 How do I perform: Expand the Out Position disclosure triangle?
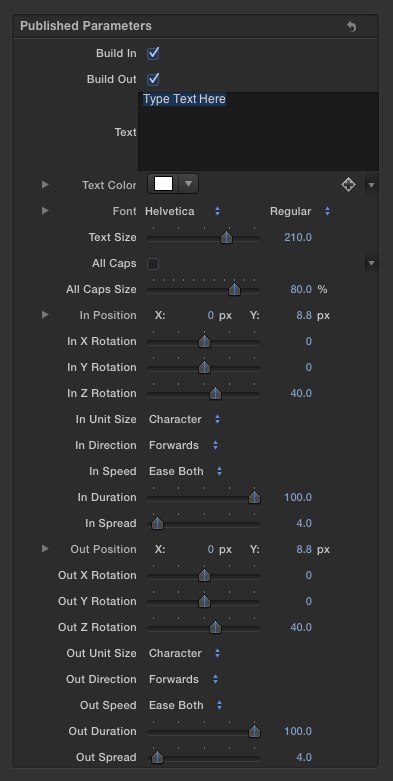pos(45,549)
